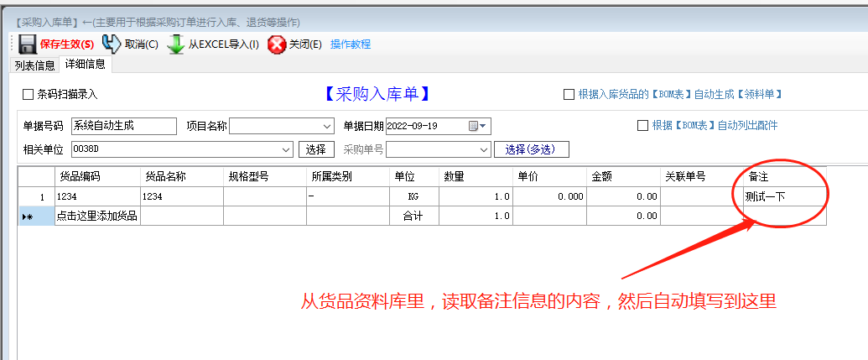Check 根据入库货品的【BOM表】自动生成【领料单】
Screen dimensions: 868x360
[x=569, y=95]
